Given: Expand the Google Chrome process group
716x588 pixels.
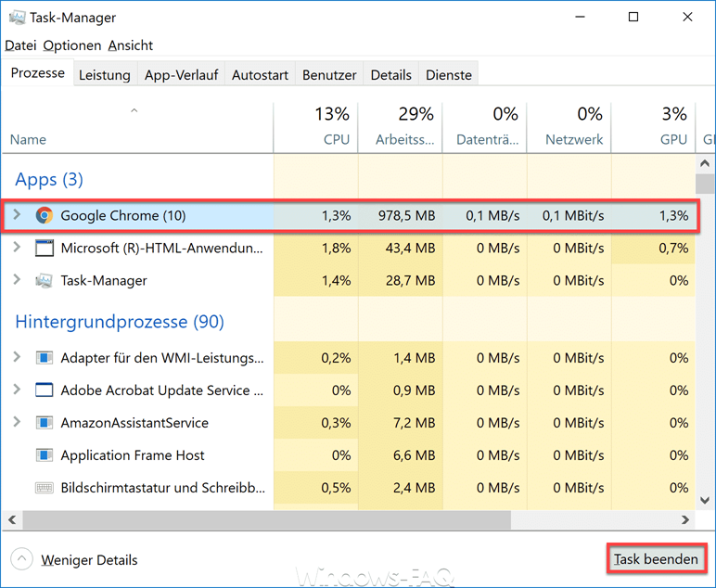Looking at the screenshot, I should click(x=17, y=215).
